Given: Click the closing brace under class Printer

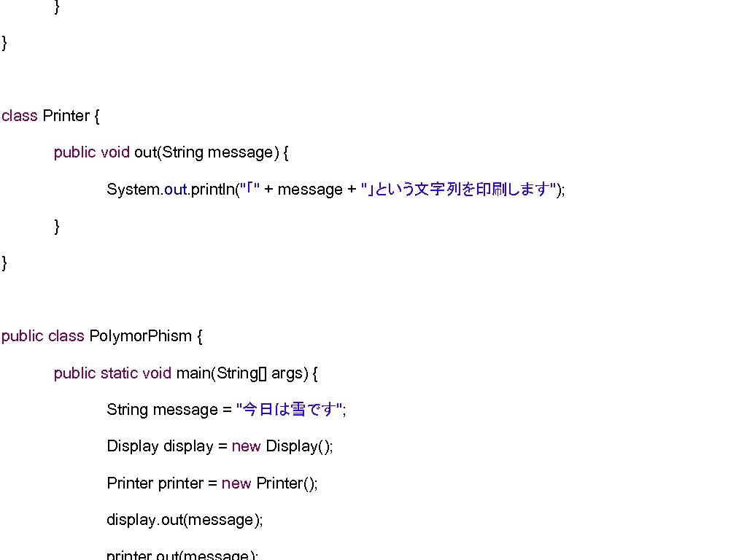Looking at the screenshot, I should point(4,262).
